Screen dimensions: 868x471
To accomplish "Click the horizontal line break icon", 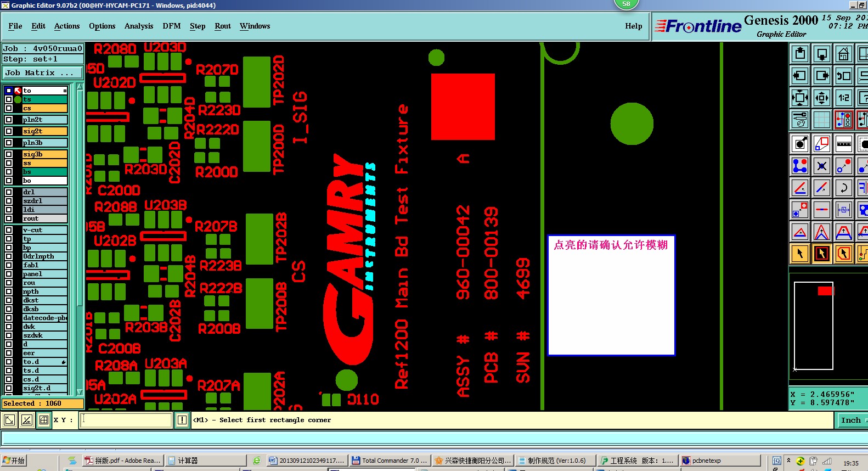I will tap(822, 209).
